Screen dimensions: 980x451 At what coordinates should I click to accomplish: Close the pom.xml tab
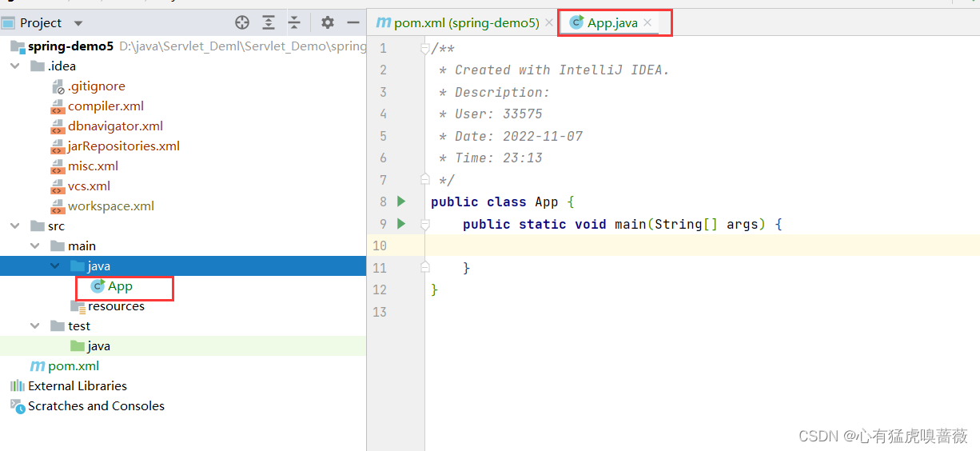(x=549, y=23)
